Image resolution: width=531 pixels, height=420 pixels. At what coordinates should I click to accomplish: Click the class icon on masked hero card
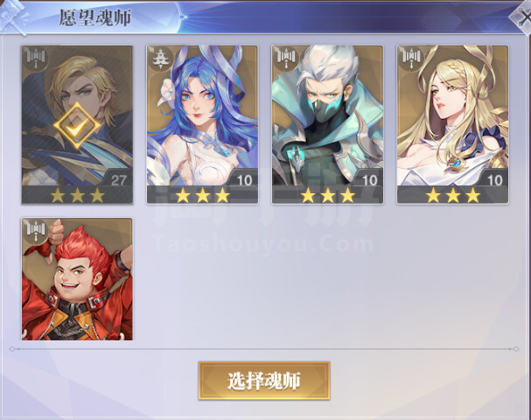(x=287, y=59)
